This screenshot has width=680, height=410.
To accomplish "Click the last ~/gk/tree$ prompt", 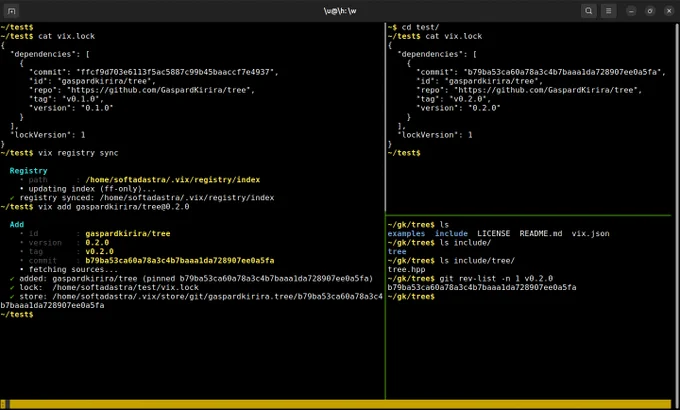I will point(411,297).
